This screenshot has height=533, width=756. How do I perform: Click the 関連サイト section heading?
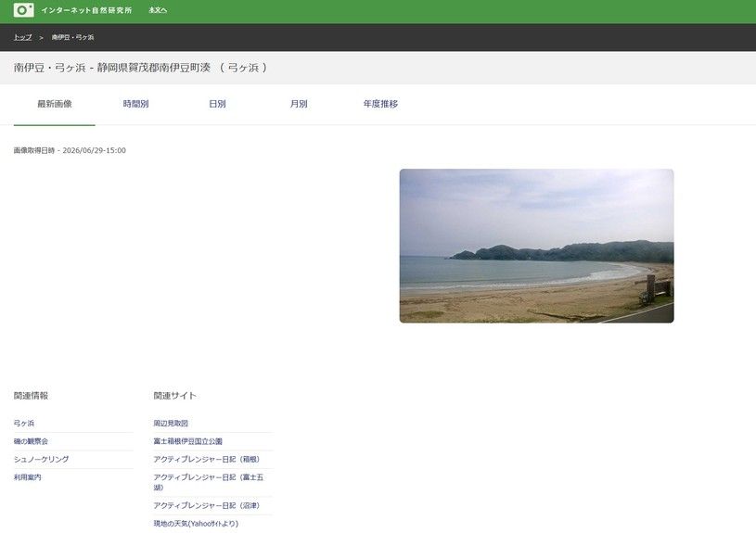[x=175, y=396]
